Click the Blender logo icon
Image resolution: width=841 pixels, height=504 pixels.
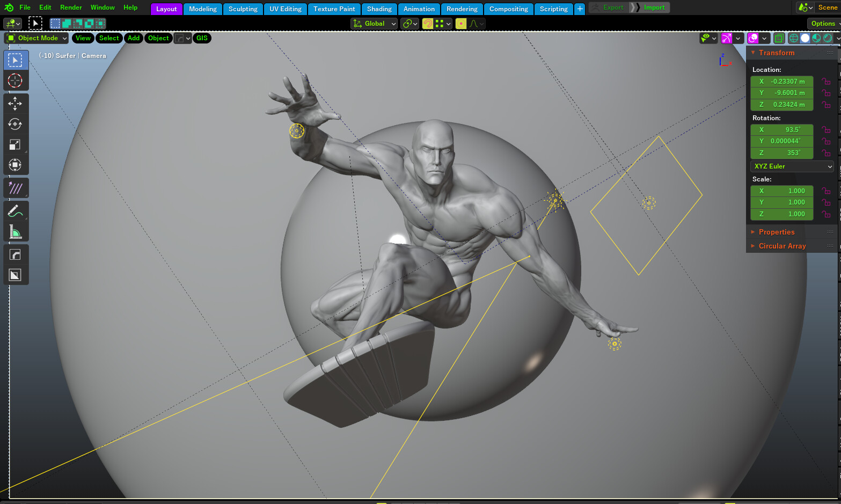coord(9,8)
